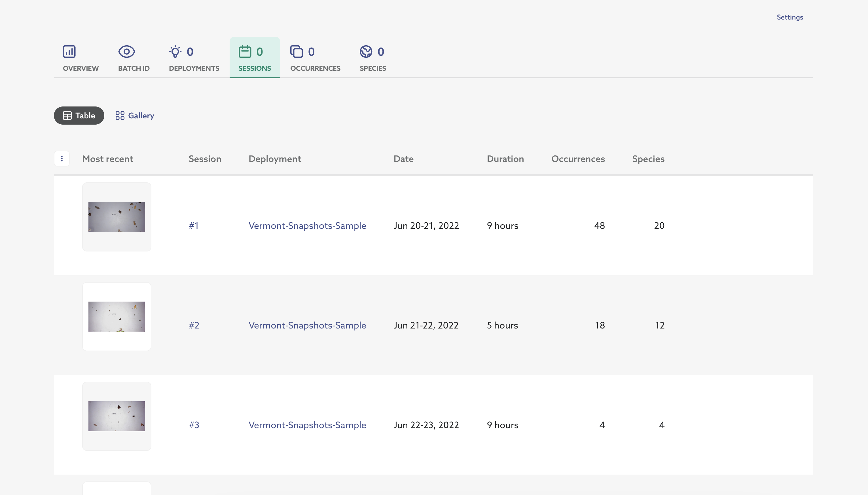Click the Deployments lightbulb icon
The image size is (868, 495).
pos(175,52)
